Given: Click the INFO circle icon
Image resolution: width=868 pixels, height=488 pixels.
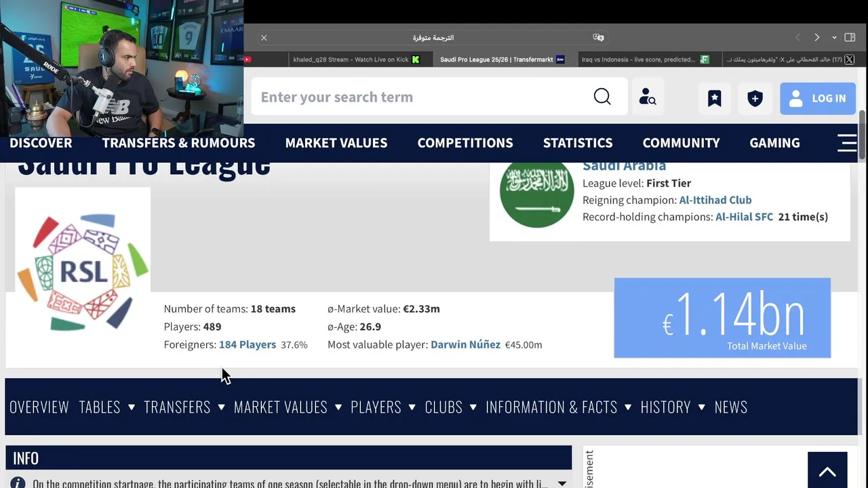Looking at the screenshot, I should coord(18,483).
